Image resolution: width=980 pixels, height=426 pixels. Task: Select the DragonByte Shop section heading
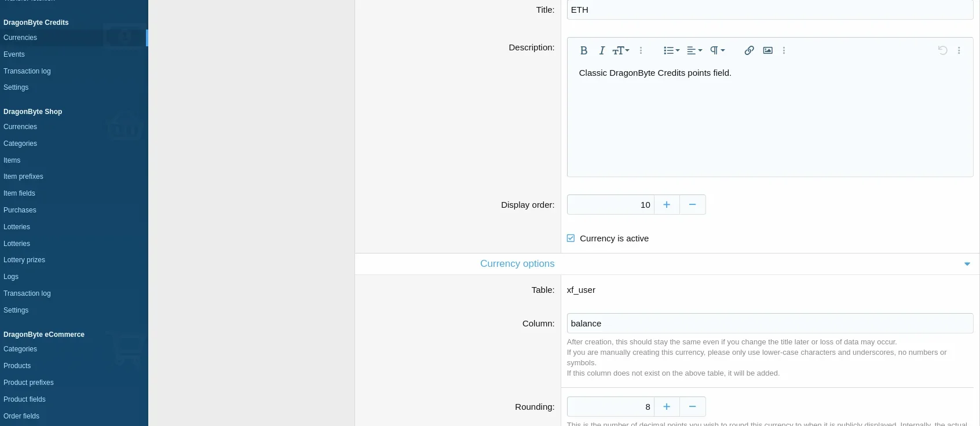32,112
